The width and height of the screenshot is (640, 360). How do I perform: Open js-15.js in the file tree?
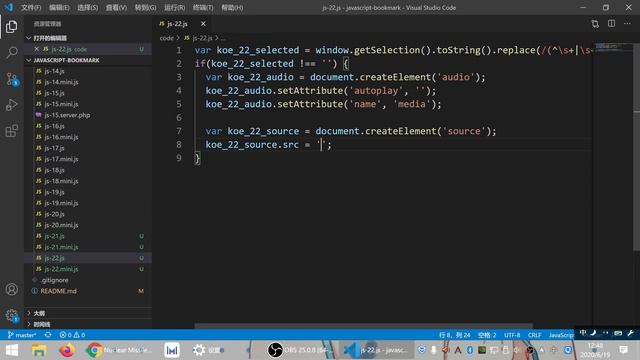point(55,93)
